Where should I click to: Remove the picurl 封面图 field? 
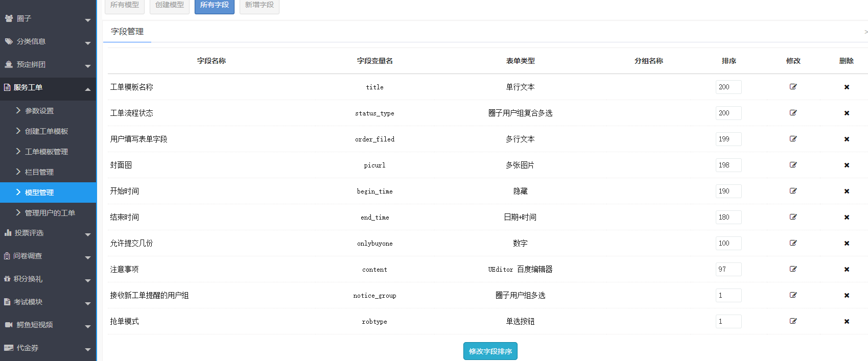coord(847,165)
